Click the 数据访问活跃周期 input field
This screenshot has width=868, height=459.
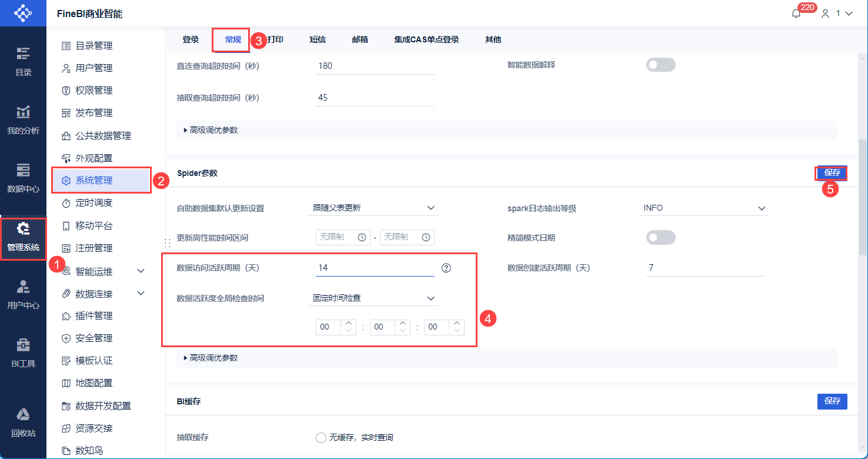point(375,268)
